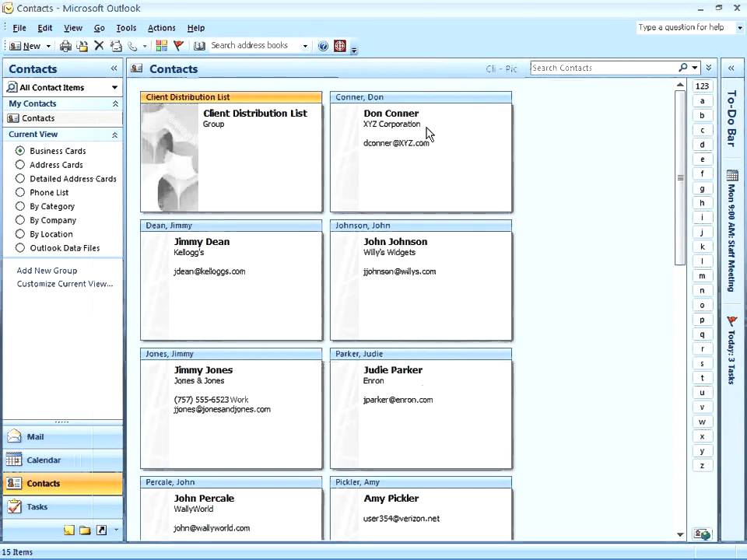The image size is (747, 560).
Task: Click the blue Help question mark icon
Action: coord(323,46)
